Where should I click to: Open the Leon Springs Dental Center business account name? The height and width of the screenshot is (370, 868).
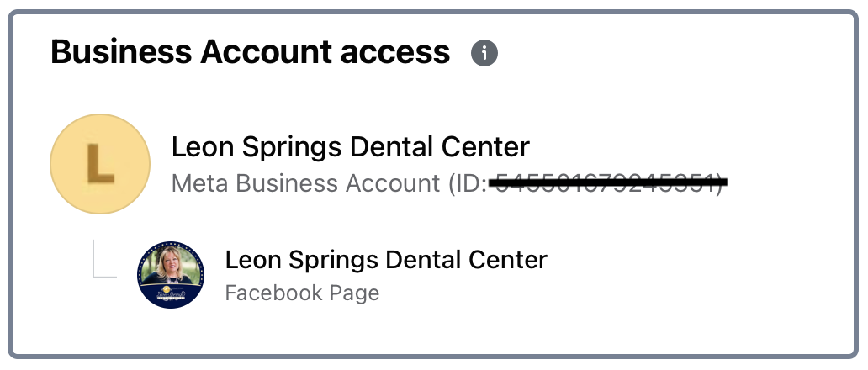(x=351, y=147)
